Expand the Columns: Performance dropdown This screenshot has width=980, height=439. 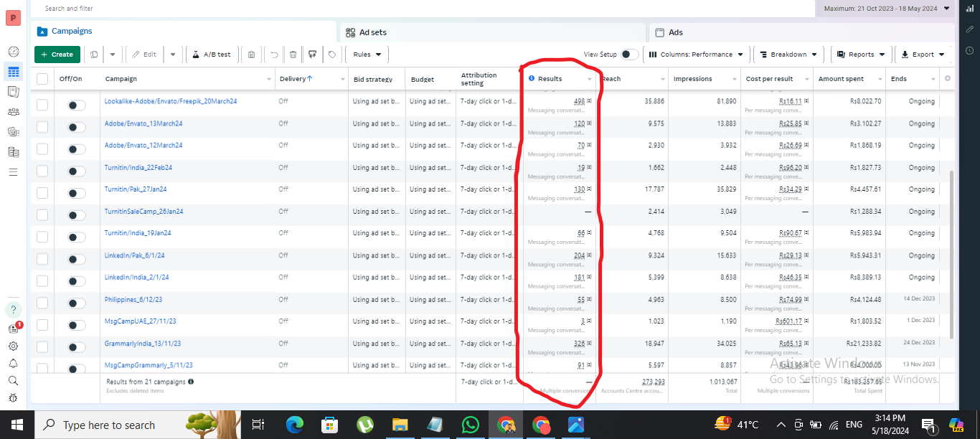[x=696, y=55]
